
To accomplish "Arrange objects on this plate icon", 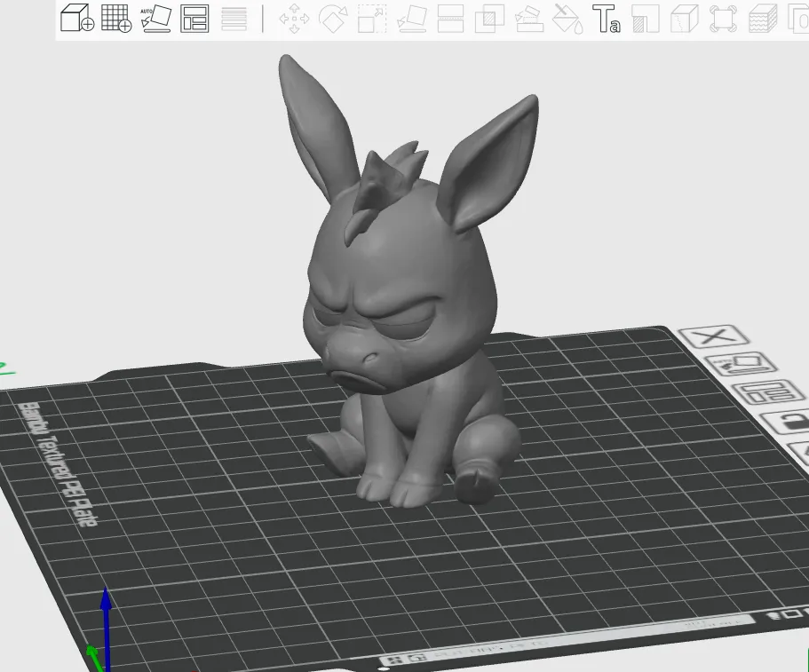I will click(x=769, y=393).
